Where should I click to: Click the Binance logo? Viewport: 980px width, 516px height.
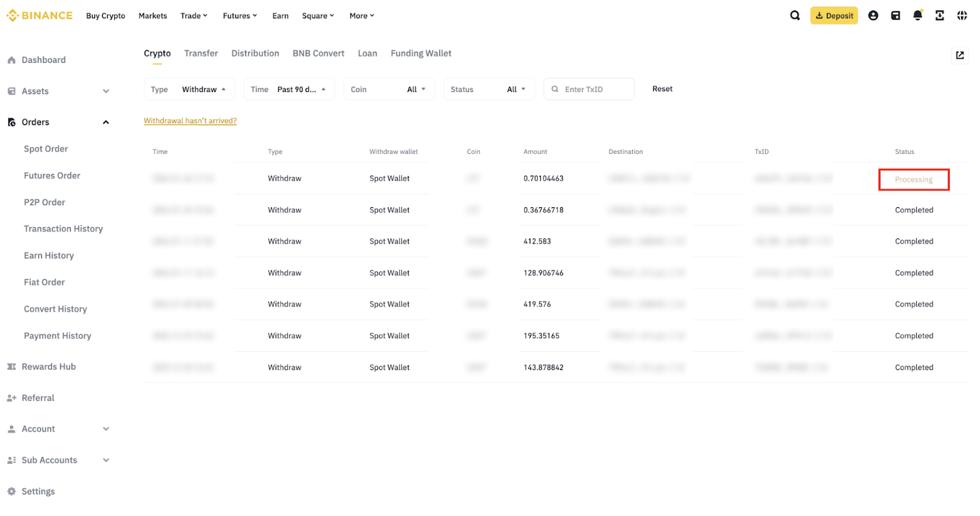pos(39,15)
